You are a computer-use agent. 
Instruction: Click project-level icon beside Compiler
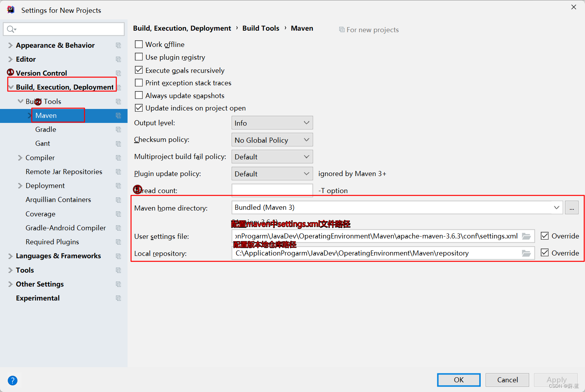119,158
